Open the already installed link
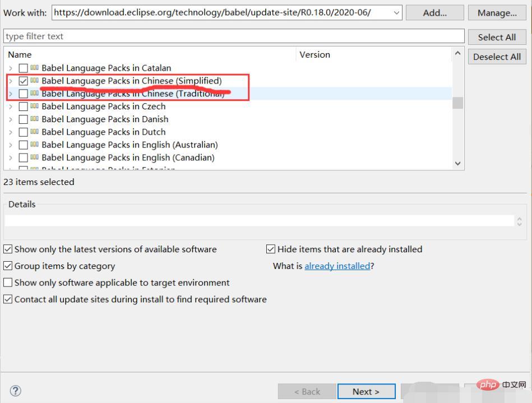The width and height of the screenshot is (532, 403). 337,266
